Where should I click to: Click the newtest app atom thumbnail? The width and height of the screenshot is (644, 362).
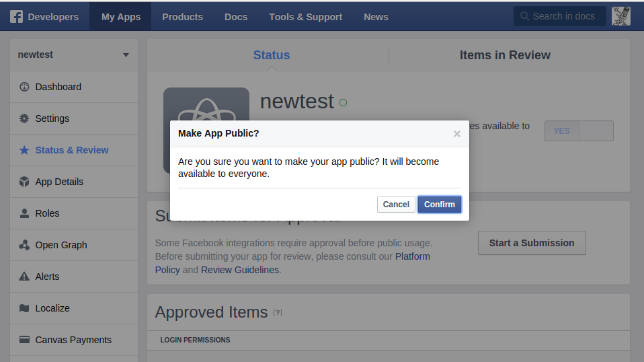point(206,104)
